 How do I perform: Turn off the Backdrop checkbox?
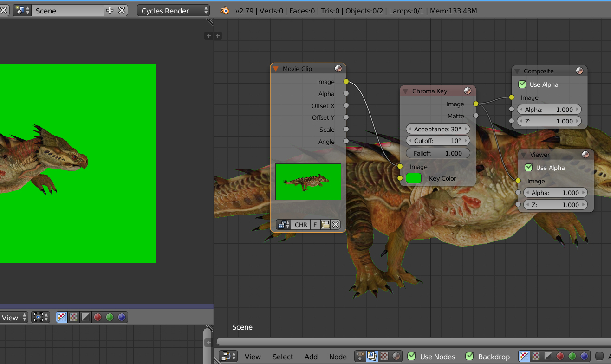click(469, 357)
